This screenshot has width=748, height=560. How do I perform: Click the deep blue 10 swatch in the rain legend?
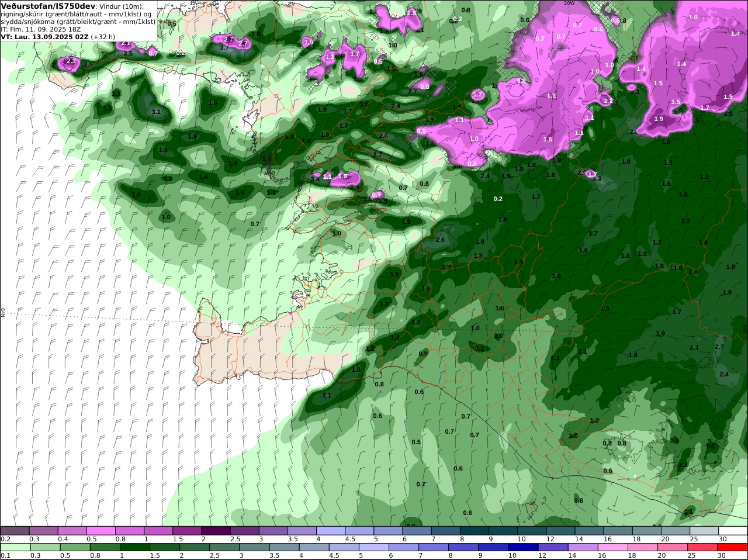coord(523,547)
